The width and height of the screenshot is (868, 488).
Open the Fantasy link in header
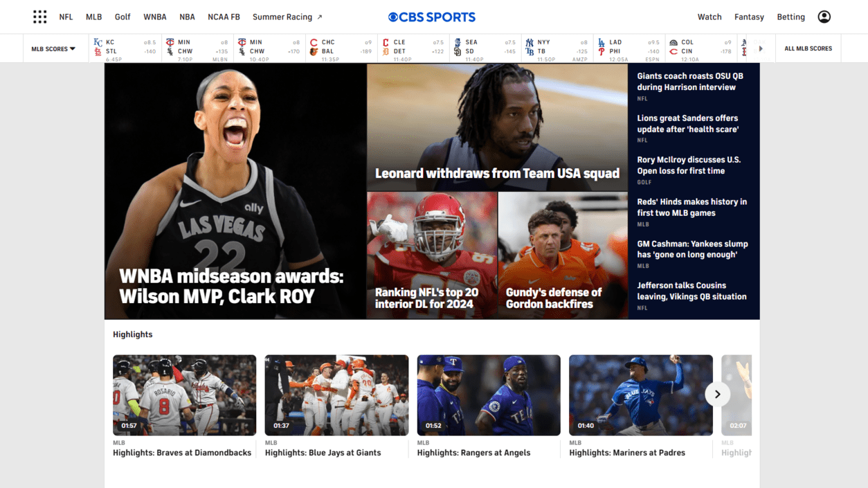pyautogui.click(x=749, y=17)
